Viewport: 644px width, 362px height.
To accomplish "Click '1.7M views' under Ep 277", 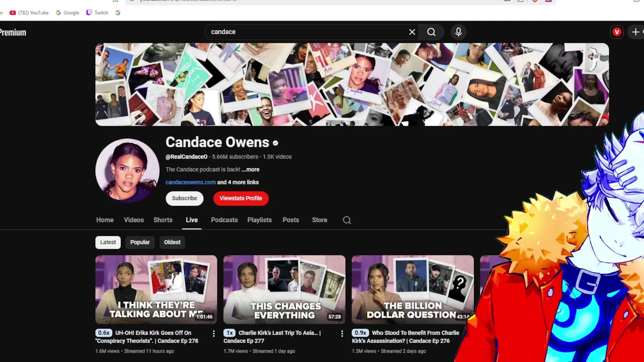I will click(x=235, y=351).
